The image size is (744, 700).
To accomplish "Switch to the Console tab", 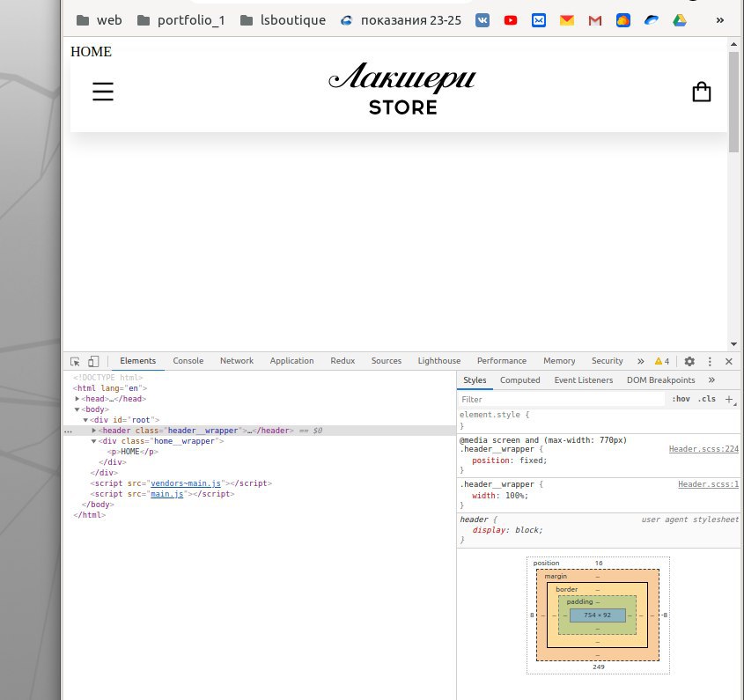I will point(188,361).
